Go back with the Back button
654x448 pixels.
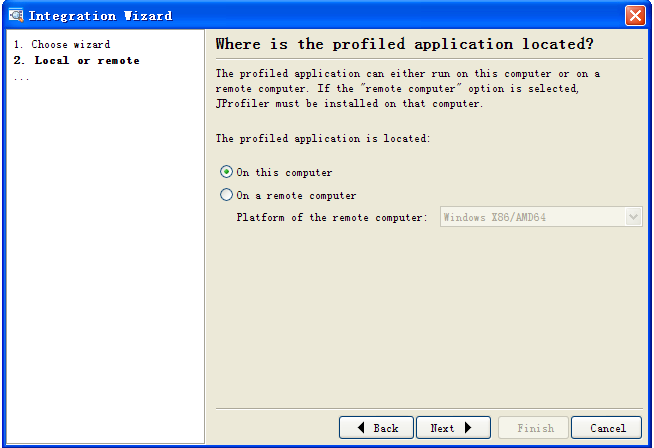(x=376, y=428)
